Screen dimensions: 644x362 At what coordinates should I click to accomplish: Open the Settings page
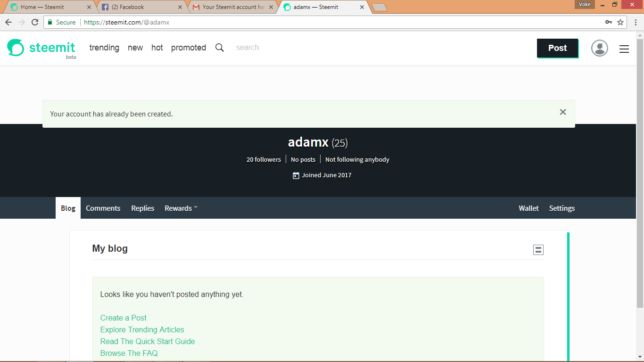(562, 208)
